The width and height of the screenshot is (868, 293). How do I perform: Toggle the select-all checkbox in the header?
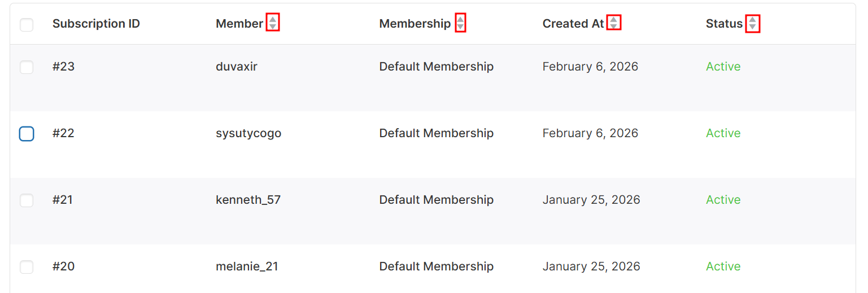click(x=27, y=25)
